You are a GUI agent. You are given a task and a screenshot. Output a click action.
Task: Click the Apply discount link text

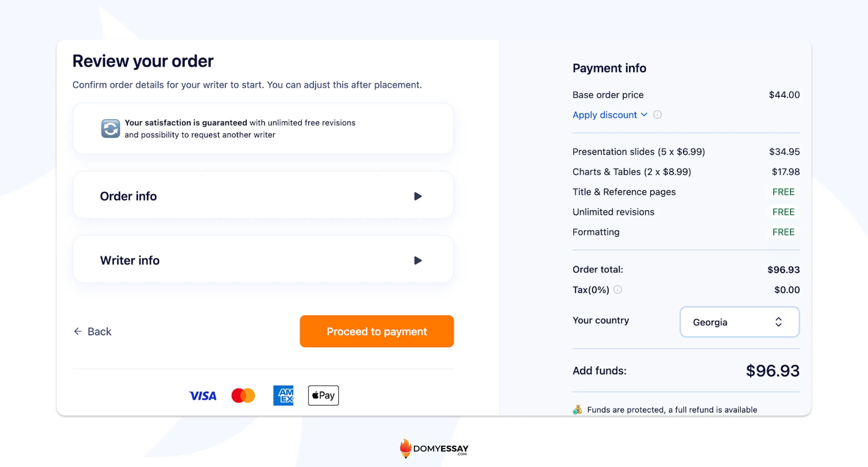click(x=605, y=115)
